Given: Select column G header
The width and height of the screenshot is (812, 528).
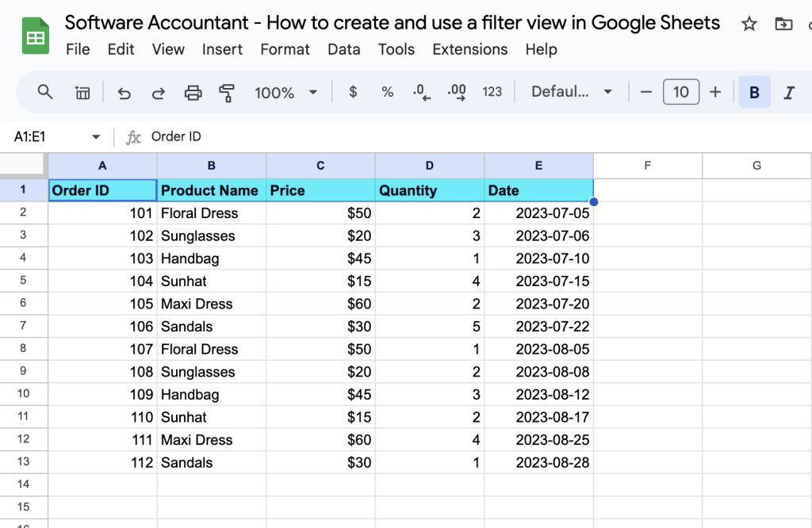Looking at the screenshot, I should click(756, 166).
